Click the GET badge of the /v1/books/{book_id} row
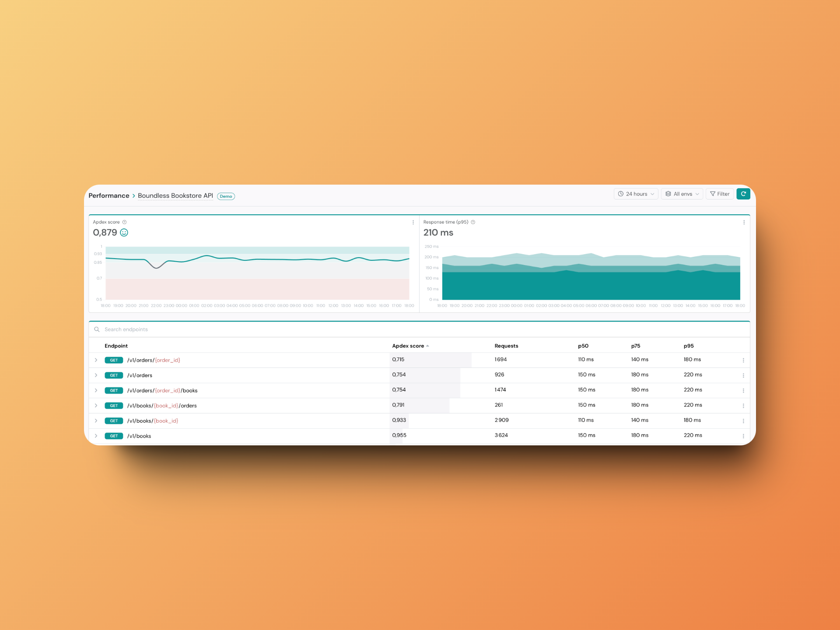The height and width of the screenshot is (630, 840). click(114, 421)
